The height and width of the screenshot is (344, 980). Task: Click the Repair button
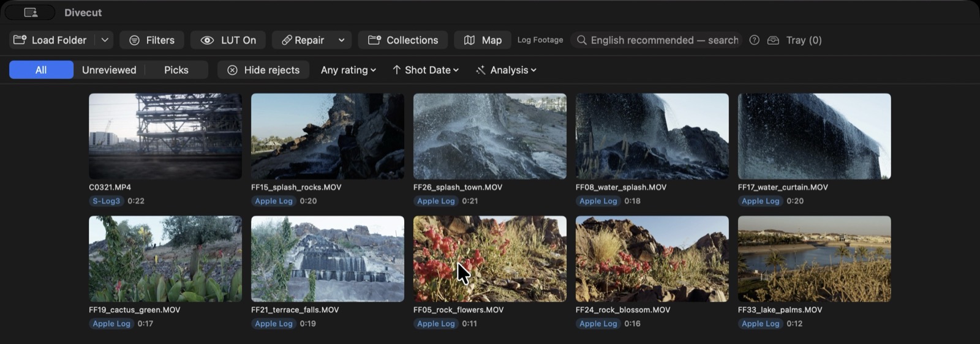click(x=303, y=40)
